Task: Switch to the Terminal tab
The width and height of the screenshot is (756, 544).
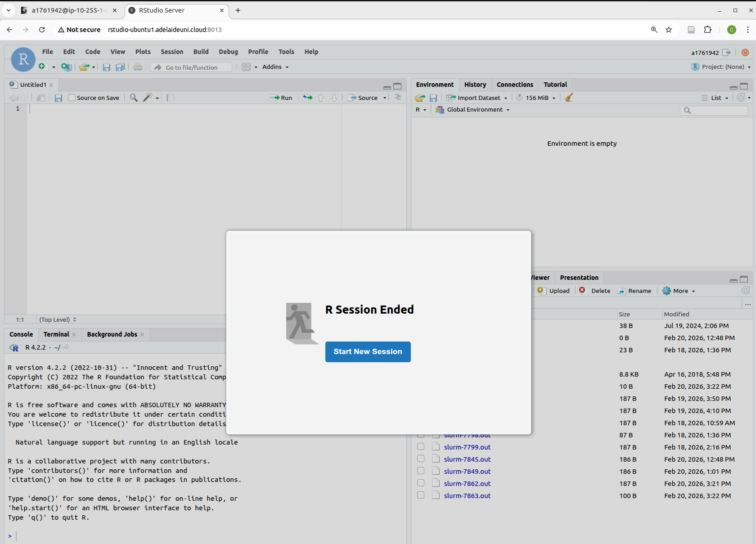Action: click(56, 334)
